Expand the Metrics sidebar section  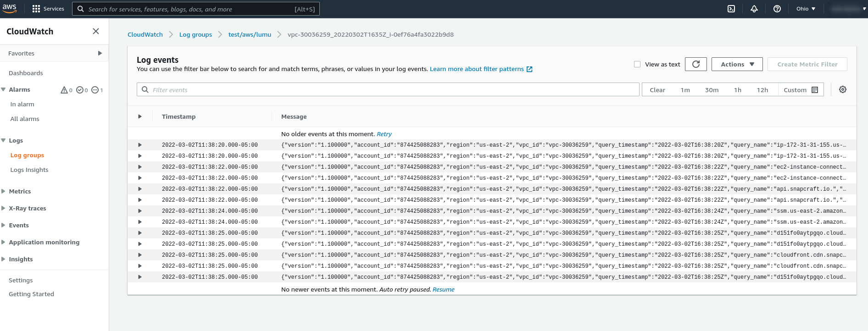point(20,191)
